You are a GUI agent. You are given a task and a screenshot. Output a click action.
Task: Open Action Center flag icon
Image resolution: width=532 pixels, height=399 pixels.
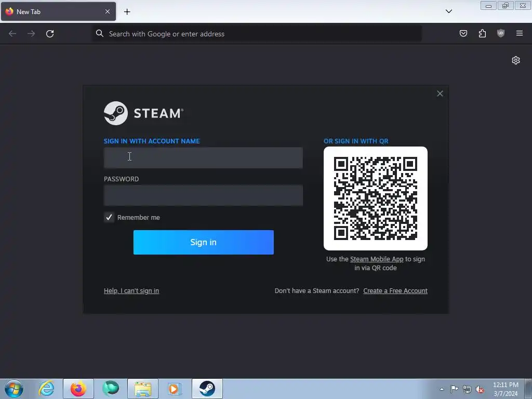(x=454, y=389)
